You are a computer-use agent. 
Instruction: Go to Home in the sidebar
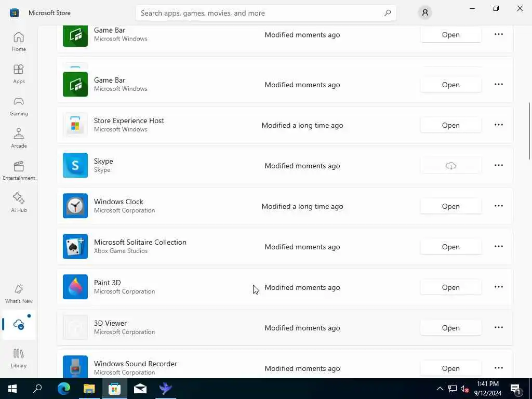pos(19,42)
